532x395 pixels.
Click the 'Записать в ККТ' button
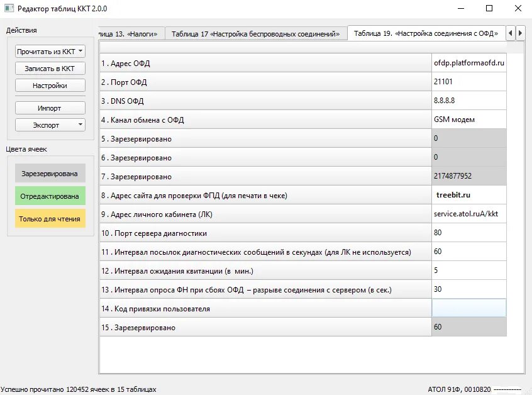tap(50, 69)
